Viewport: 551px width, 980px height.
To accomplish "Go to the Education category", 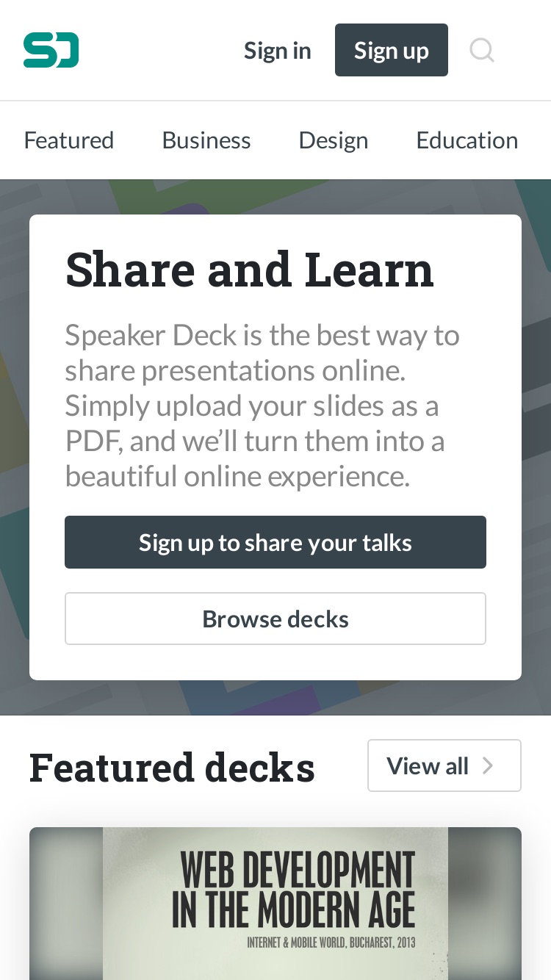I will pyautogui.click(x=467, y=140).
